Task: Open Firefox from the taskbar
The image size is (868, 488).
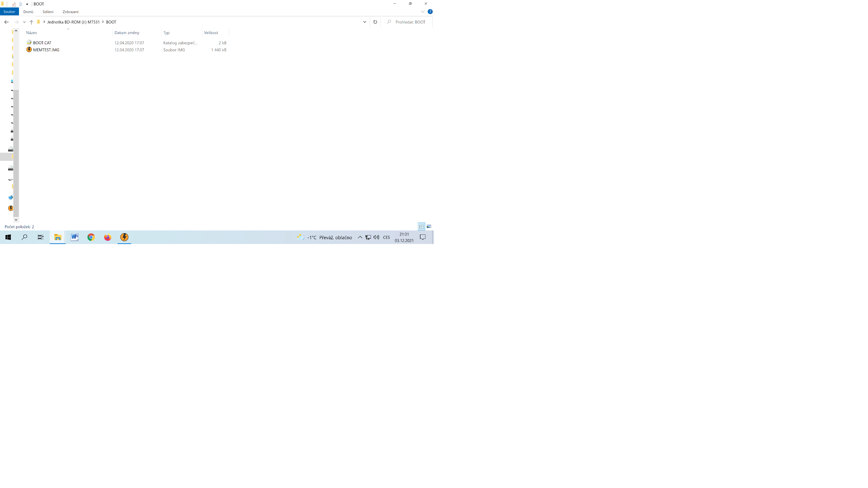Action: (x=108, y=237)
